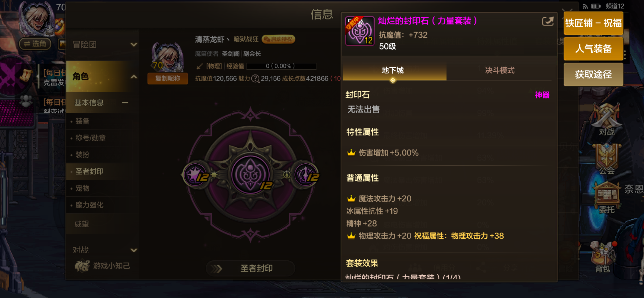Open the 背包 backpack icon

click(603, 256)
